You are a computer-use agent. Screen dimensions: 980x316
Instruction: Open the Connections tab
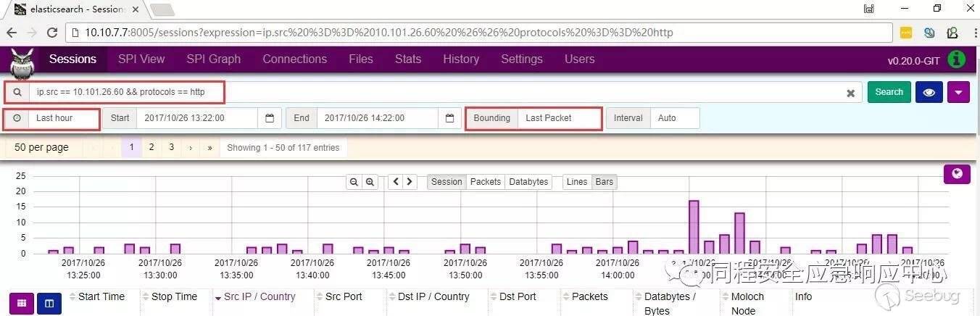(294, 59)
